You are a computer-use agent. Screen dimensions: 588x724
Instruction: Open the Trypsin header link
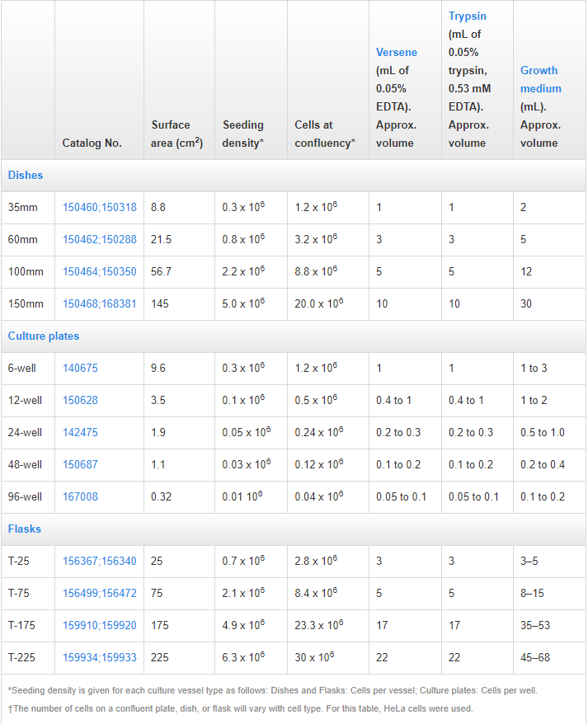(x=467, y=16)
